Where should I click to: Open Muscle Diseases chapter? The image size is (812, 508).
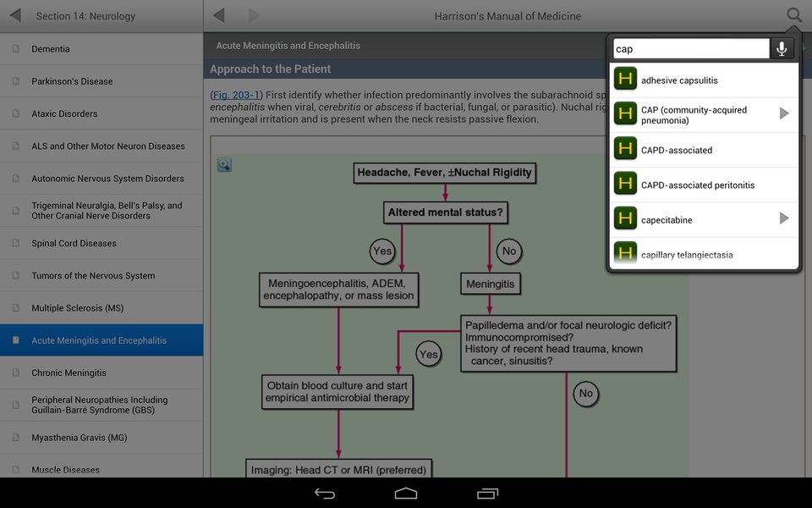101,466
